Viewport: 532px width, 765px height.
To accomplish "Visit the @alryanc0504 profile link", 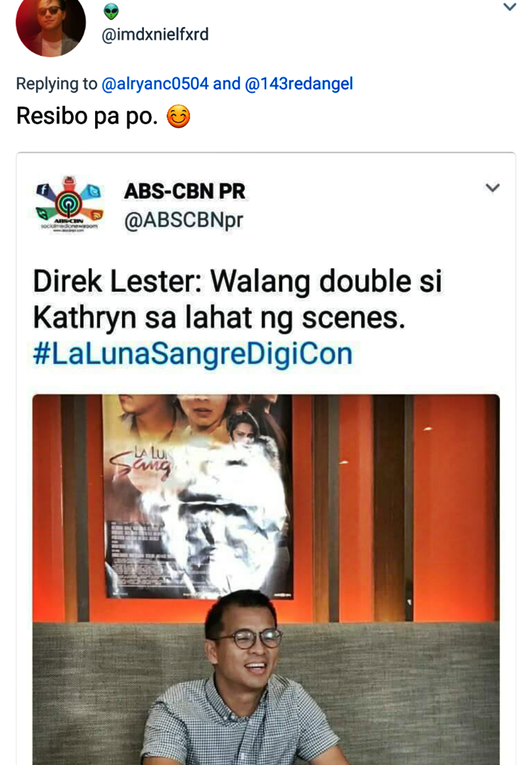I will [x=155, y=84].
